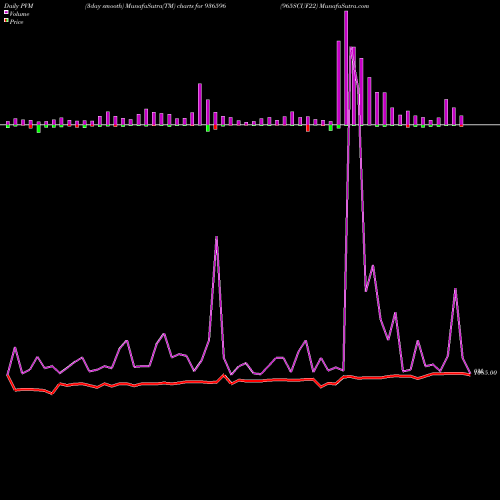Click the price value label at the lines' right end
This screenshot has width=500, height=500.
[485, 372]
